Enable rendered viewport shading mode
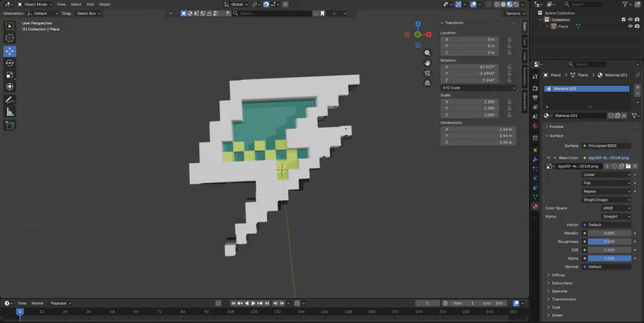This screenshot has width=644, height=323. [x=516, y=4]
